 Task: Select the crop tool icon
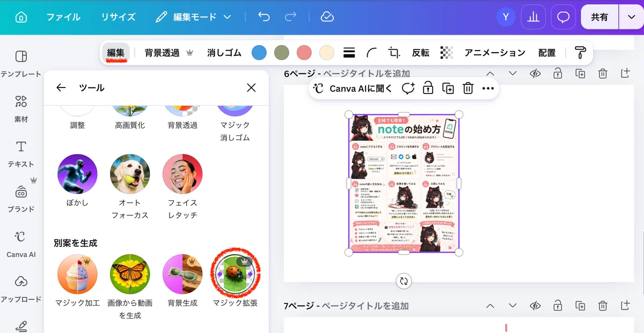point(394,53)
